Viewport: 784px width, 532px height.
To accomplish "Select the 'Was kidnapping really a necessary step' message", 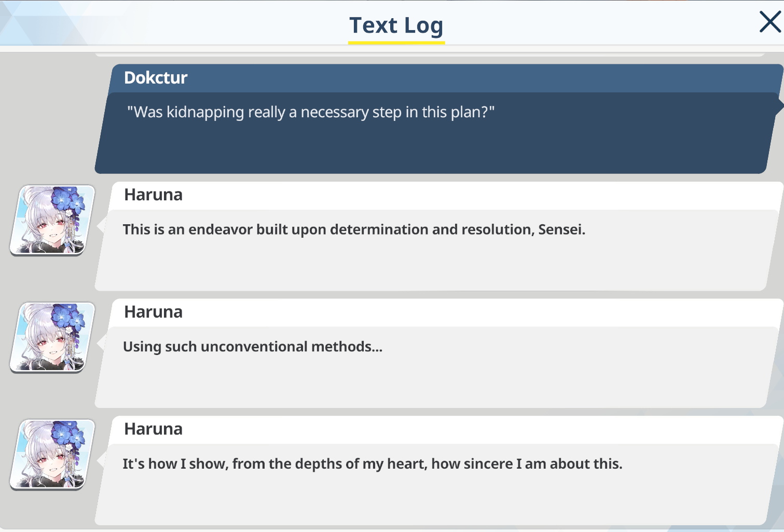I will point(311,112).
